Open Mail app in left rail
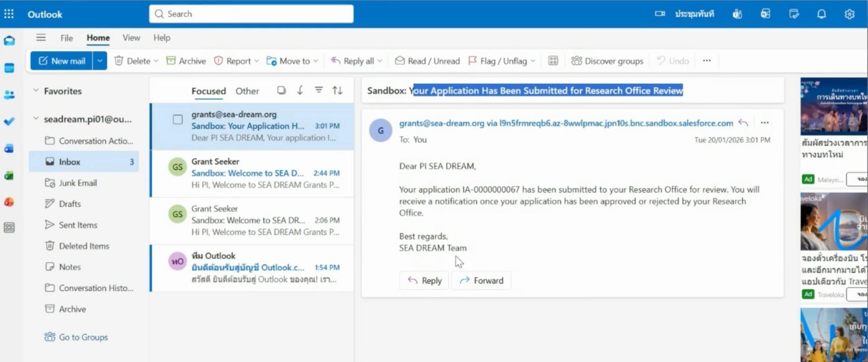This screenshot has width=868, height=362. [x=9, y=40]
